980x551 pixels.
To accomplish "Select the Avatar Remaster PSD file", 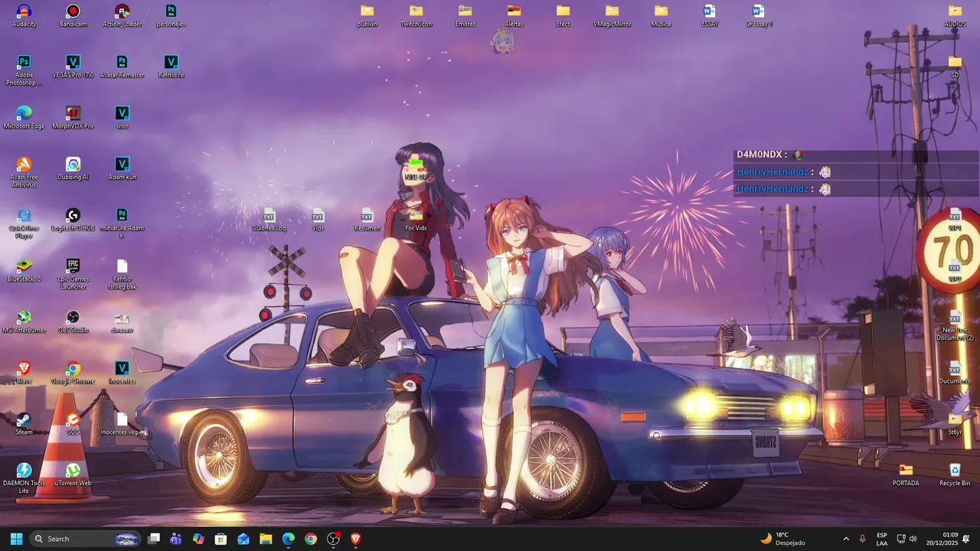I will pyautogui.click(x=122, y=67).
